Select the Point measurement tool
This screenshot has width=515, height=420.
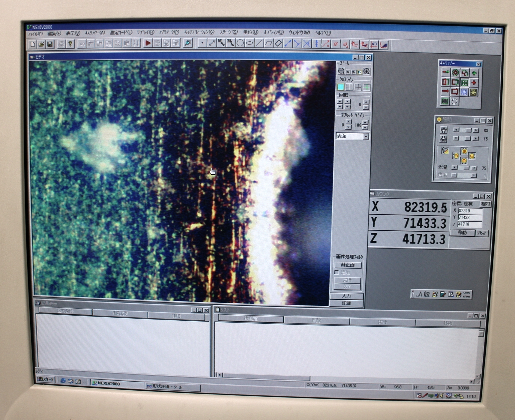pyautogui.click(x=202, y=43)
